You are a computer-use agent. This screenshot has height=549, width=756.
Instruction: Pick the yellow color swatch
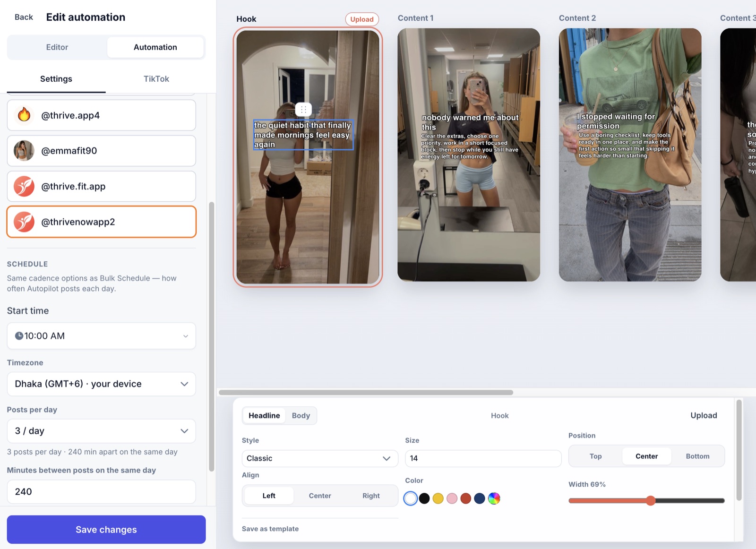[x=438, y=498]
